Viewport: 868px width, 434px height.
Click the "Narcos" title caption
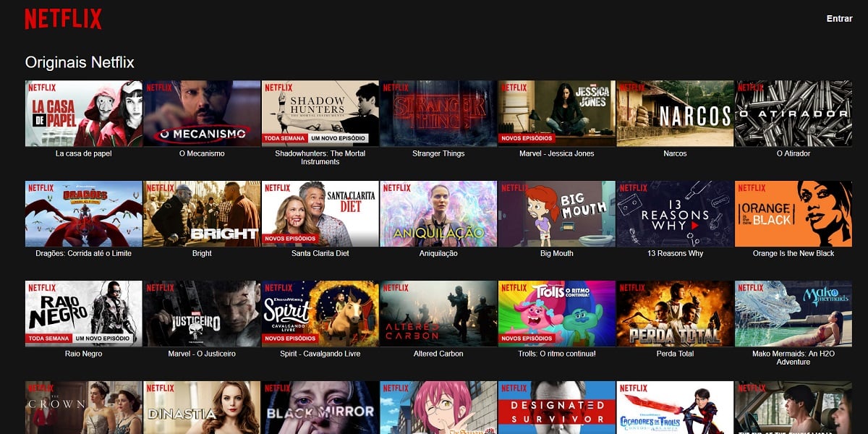click(x=675, y=153)
